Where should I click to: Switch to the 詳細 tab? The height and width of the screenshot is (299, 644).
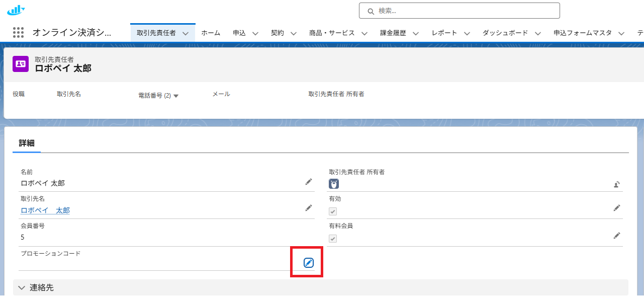click(27, 143)
